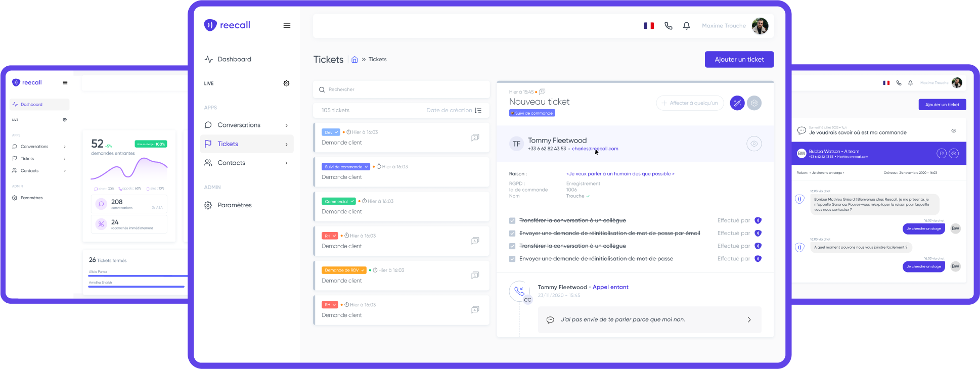Click phone icon in right window header
The width and height of the screenshot is (980, 369).
(x=899, y=83)
